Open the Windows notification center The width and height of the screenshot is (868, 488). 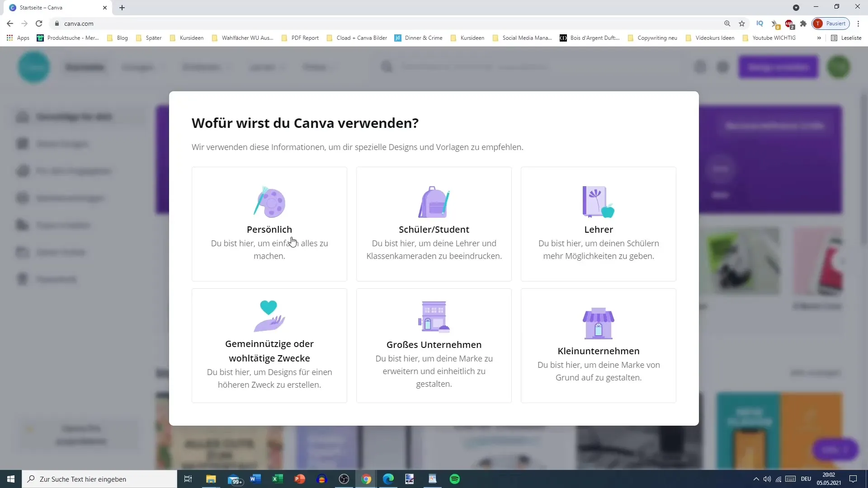pyautogui.click(x=853, y=479)
